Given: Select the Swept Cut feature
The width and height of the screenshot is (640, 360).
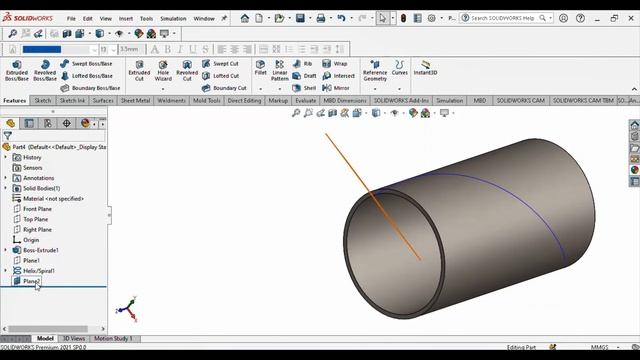Looking at the screenshot, I should [220, 64].
